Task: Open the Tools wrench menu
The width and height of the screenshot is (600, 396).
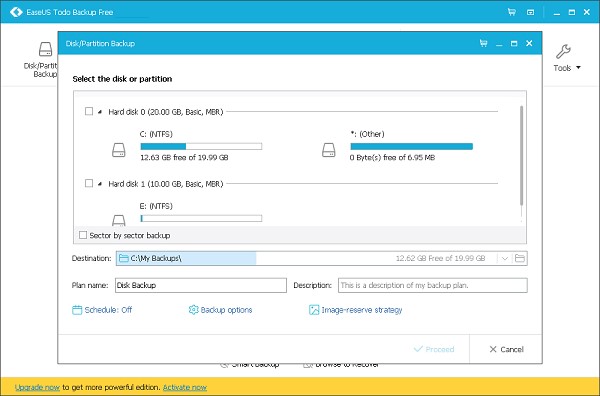Action: pyautogui.click(x=563, y=52)
